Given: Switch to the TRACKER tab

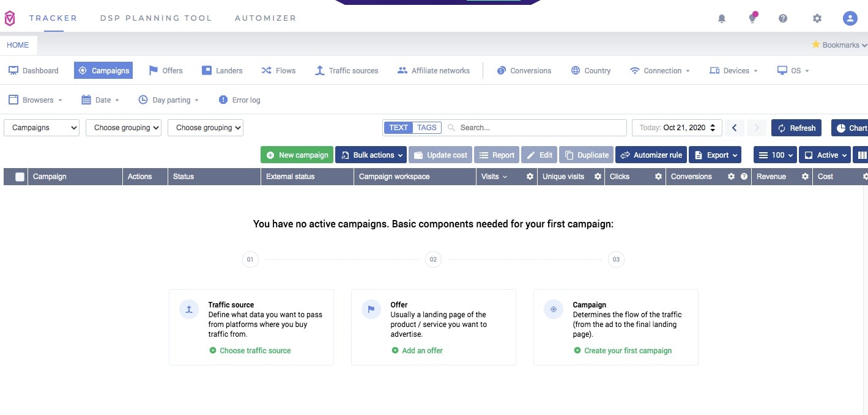Looking at the screenshot, I should tap(53, 18).
